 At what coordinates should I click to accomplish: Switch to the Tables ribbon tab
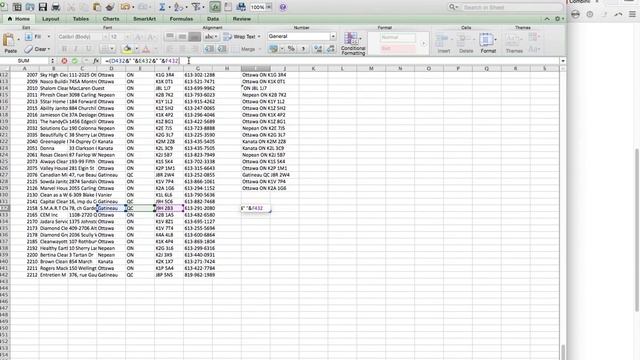click(x=81, y=19)
